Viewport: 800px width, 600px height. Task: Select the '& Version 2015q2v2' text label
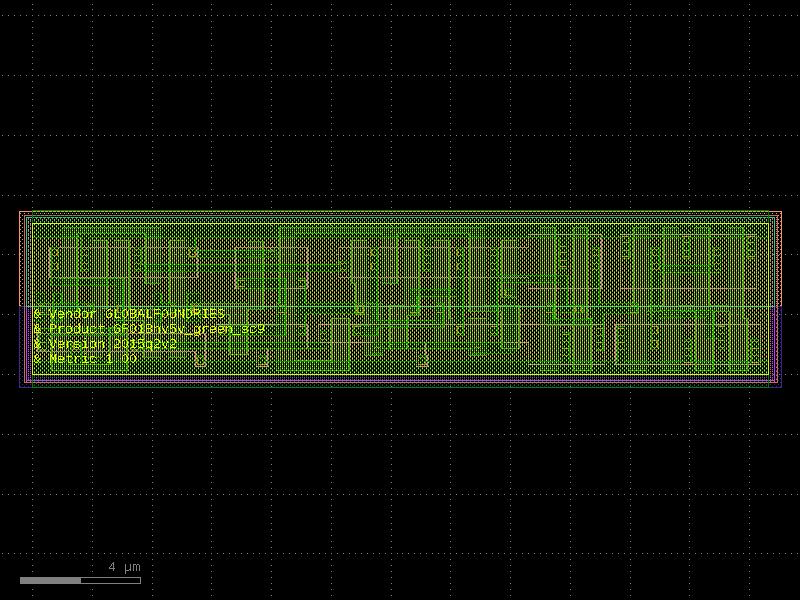[105, 344]
